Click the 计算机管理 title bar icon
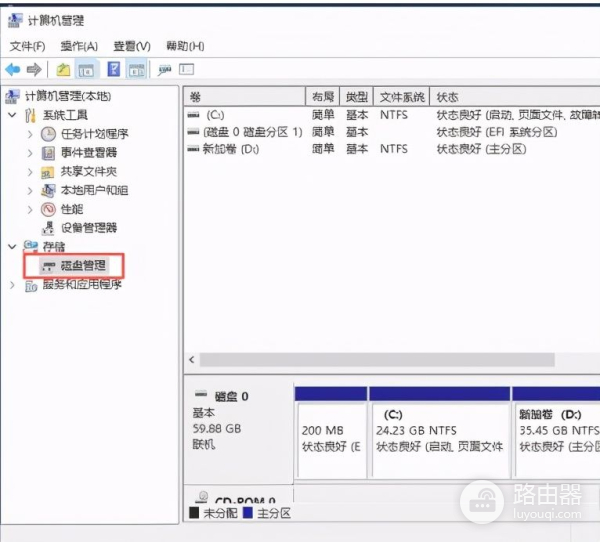Image resolution: width=600 pixels, height=542 pixels. 15,20
